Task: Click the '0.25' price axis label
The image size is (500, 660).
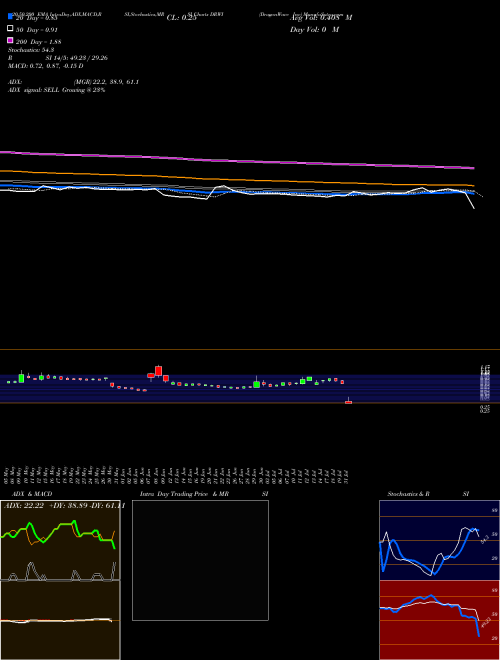Action: pyautogui.click(x=484, y=409)
